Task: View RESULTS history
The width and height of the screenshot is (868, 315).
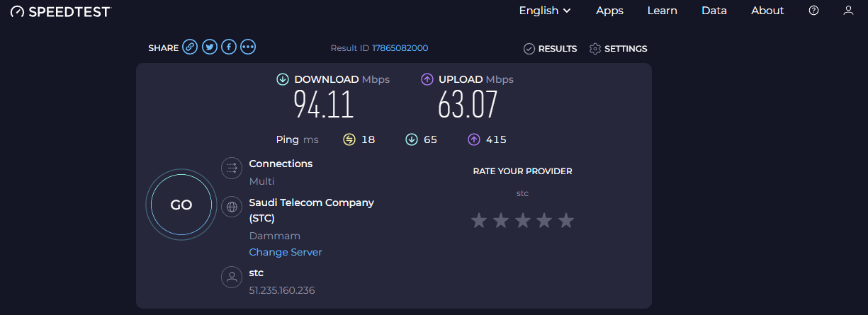Action: (550, 49)
